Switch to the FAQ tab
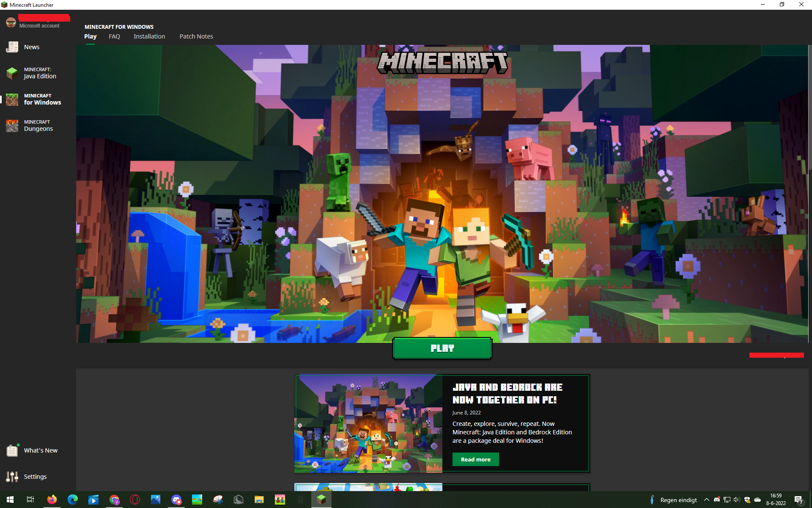The width and height of the screenshot is (812, 508). click(114, 36)
